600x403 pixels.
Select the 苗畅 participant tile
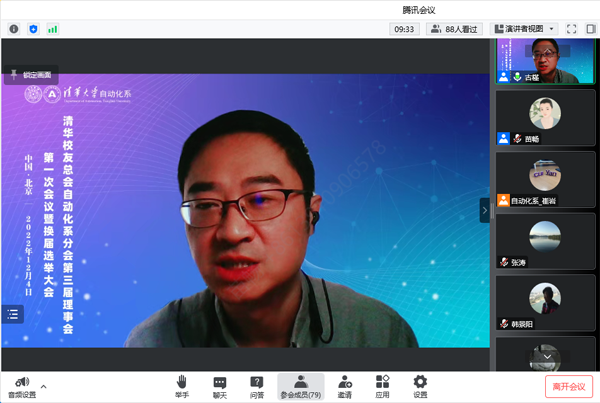point(545,118)
